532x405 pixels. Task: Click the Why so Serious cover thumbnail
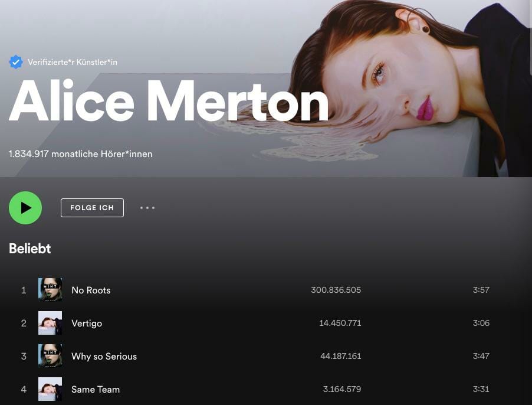50,356
